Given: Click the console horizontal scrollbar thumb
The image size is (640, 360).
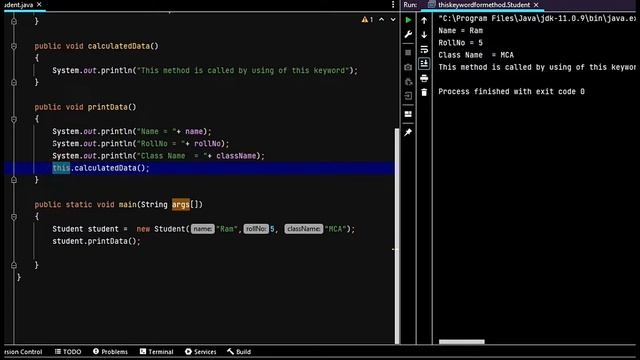Looking at the screenshot, I should click(x=462, y=342).
